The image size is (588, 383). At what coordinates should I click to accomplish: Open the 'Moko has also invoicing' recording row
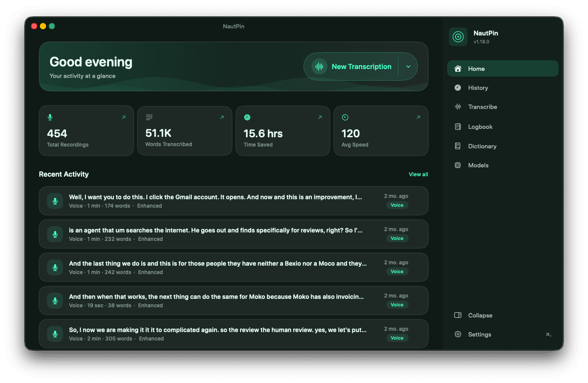(x=234, y=301)
